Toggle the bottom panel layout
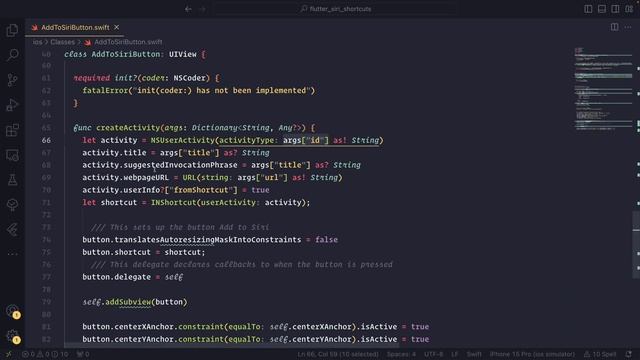 tap(602, 9)
